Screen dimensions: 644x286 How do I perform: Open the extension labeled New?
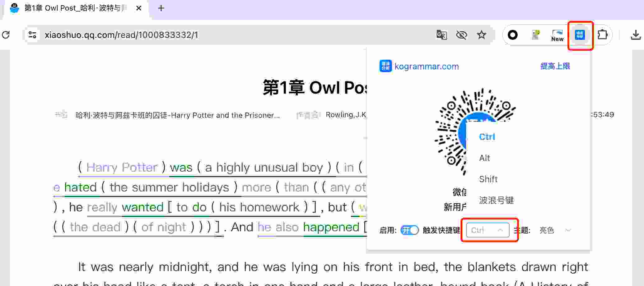click(x=557, y=35)
